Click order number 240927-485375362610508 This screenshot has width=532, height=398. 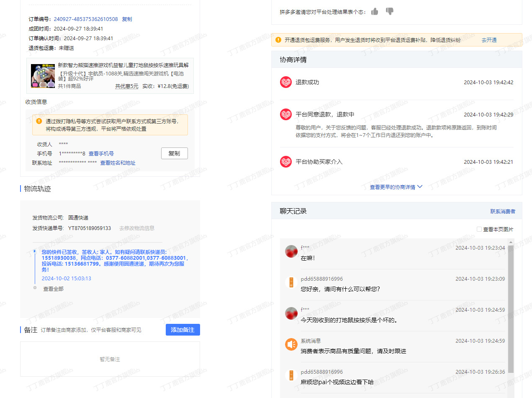(x=86, y=19)
